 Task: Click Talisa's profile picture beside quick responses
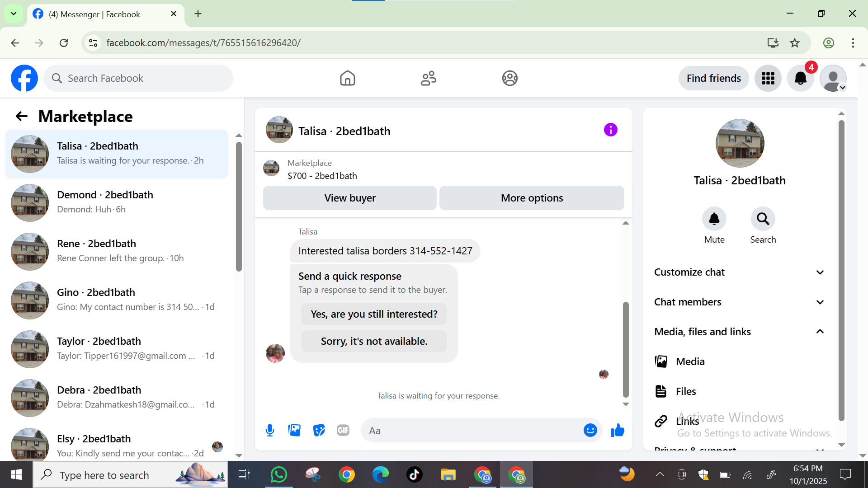click(x=275, y=353)
